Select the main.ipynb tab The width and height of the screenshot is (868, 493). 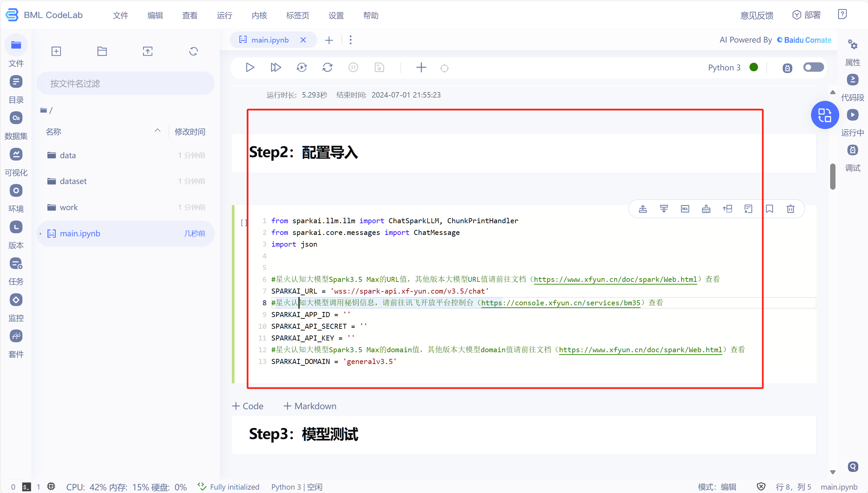point(270,40)
